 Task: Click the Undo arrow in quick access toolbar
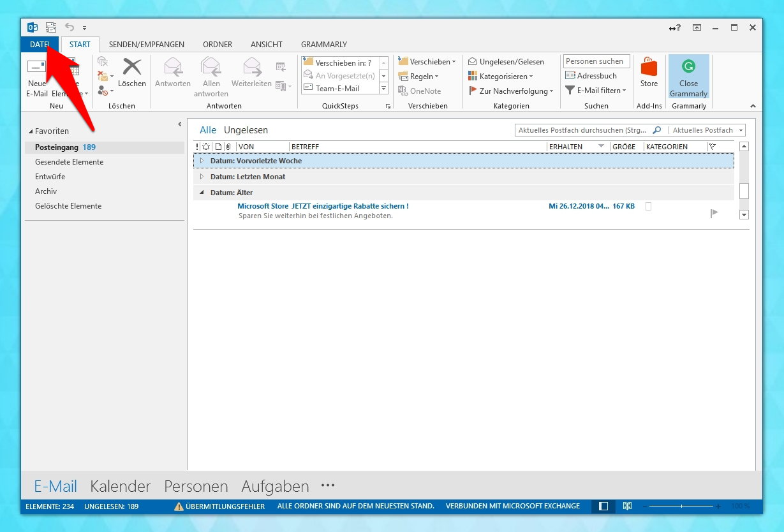coord(70,27)
